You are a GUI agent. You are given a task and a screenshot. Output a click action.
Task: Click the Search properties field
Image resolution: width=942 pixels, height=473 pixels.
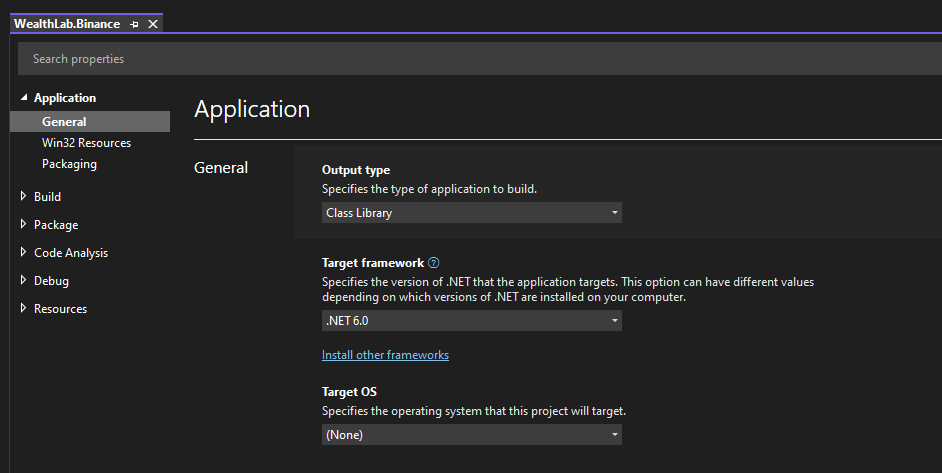click(x=479, y=59)
